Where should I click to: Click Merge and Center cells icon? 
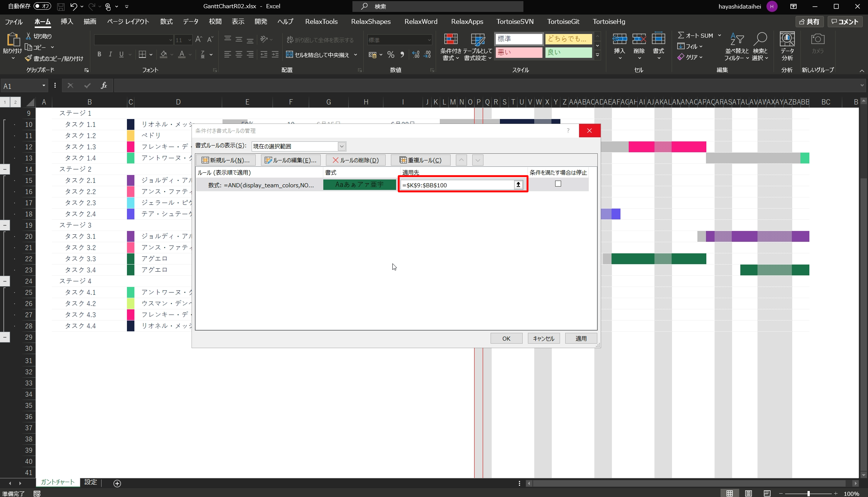click(x=289, y=55)
